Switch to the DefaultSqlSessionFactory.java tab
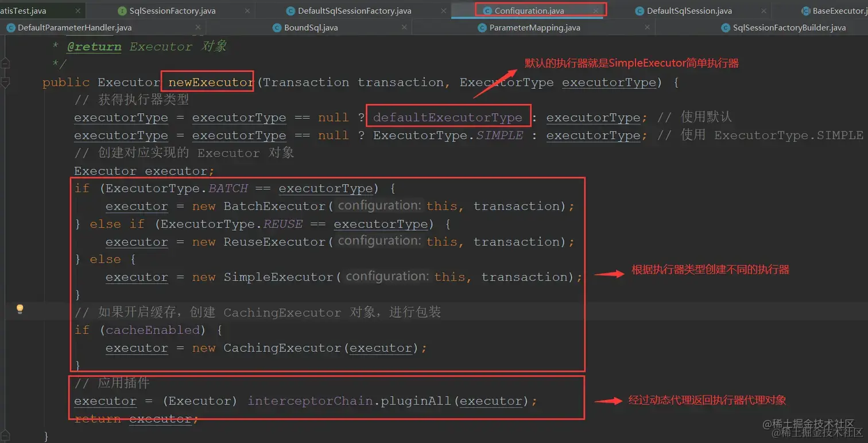868x443 pixels. tap(355, 11)
